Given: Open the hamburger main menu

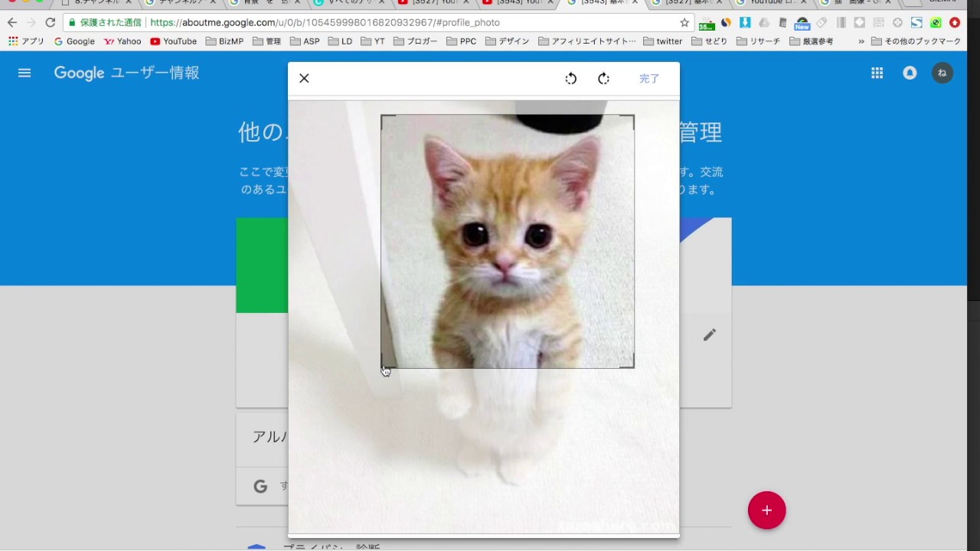Looking at the screenshot, I should click(24, 73).
